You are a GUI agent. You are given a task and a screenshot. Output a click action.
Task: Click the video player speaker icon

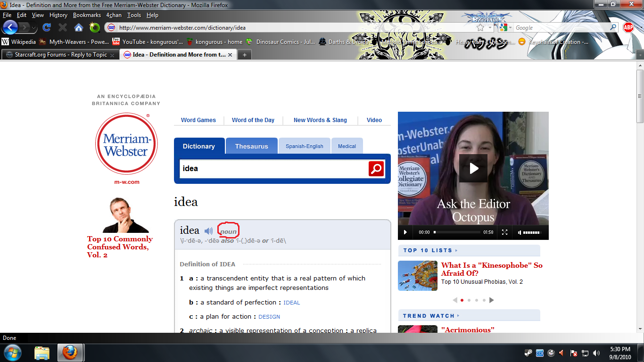click(520, 232)
